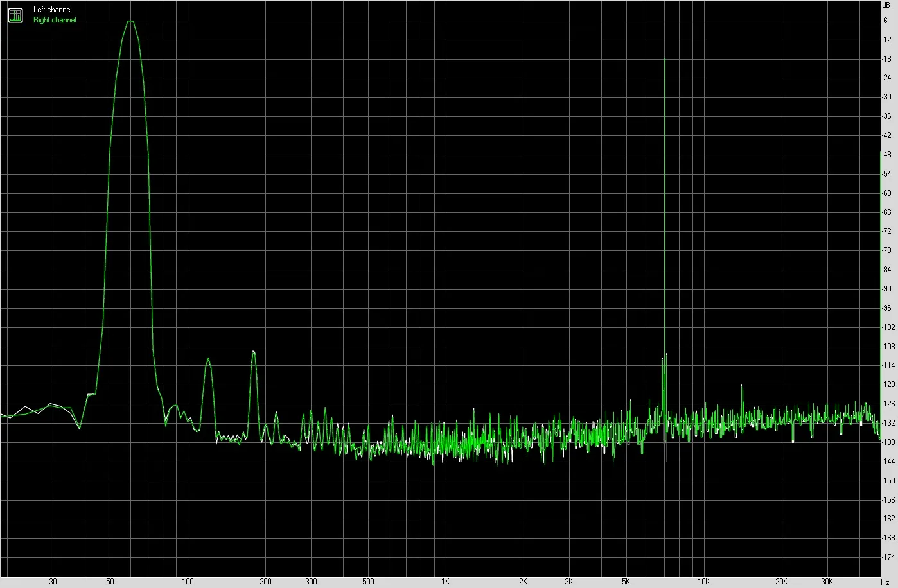Click the '3K' frequency axis label
This screenshot has width=898, height=588.
568,582
